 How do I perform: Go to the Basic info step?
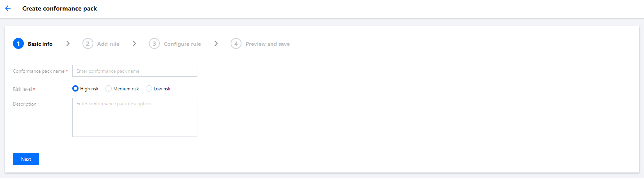[x=40, y=44]
